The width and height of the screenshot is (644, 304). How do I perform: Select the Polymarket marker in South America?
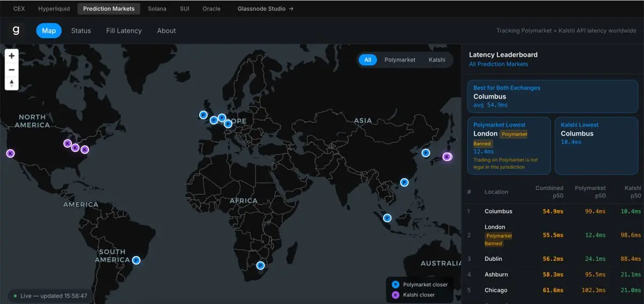136,260
